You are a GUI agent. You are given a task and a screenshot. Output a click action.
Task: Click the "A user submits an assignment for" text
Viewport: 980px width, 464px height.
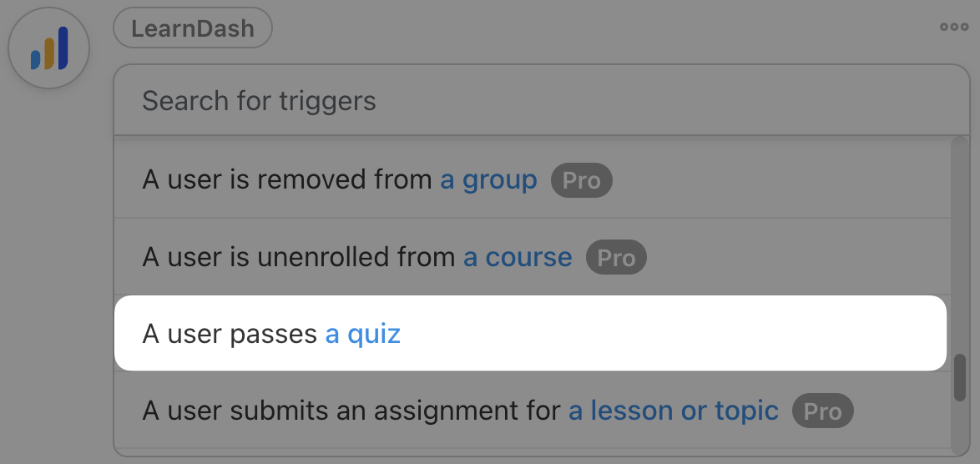tap(351, 411)
